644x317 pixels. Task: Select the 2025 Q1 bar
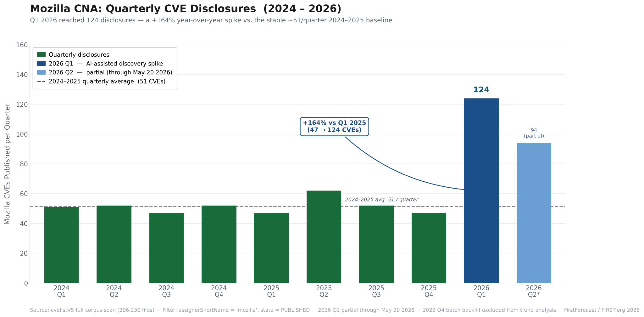[x=271, y=248]
